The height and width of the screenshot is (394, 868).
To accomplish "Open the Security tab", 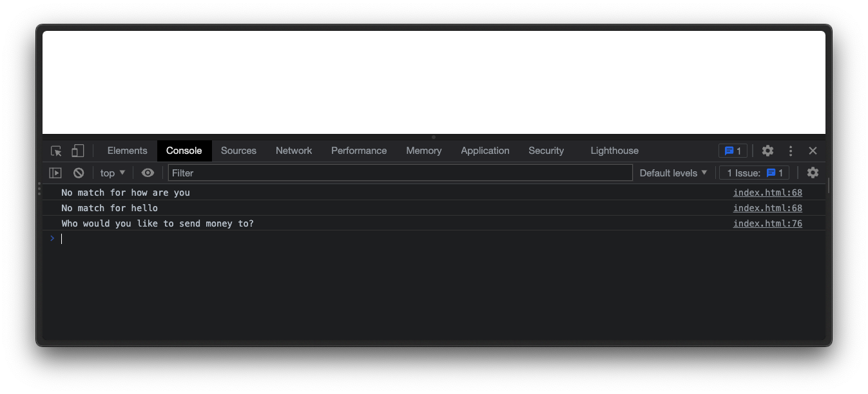I will coord(546,151).
